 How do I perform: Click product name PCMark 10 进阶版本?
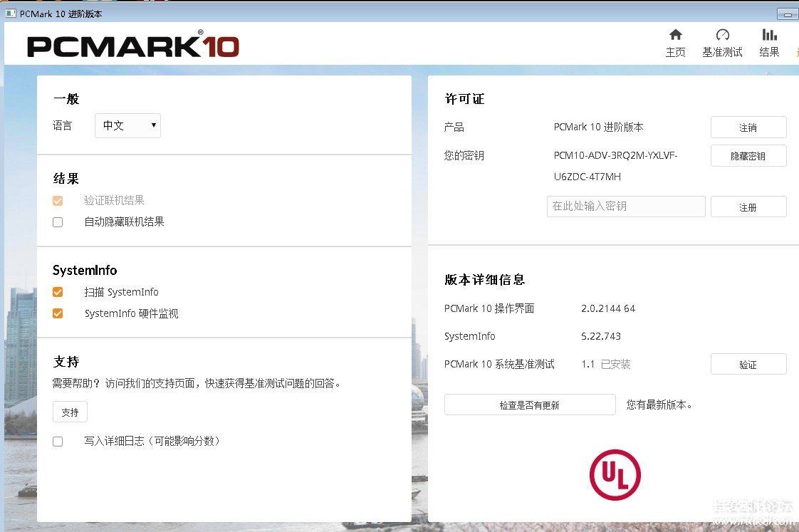598,127
